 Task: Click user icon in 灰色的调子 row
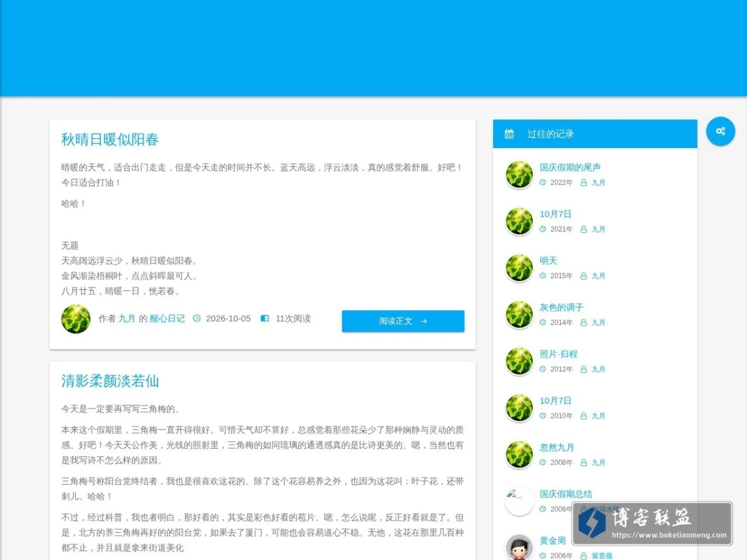pos(584,322)
